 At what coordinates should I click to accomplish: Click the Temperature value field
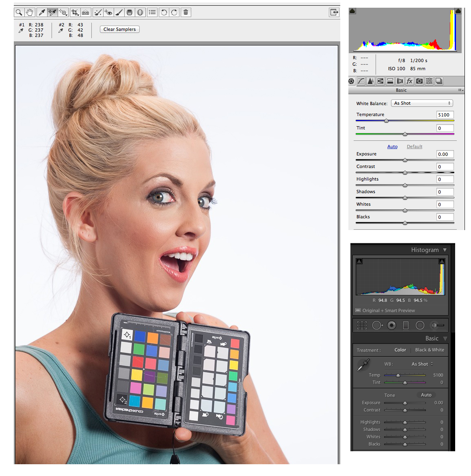(x=445, y=115)
